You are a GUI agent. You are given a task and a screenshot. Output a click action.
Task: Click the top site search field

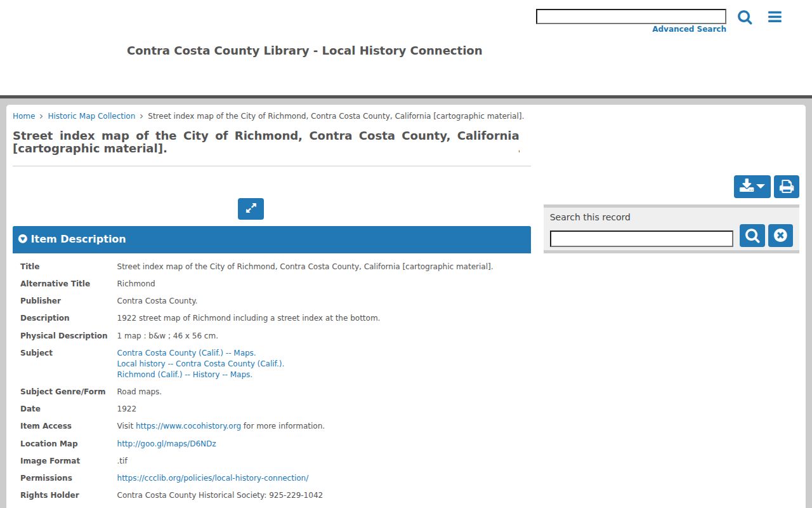click(631, 17)
